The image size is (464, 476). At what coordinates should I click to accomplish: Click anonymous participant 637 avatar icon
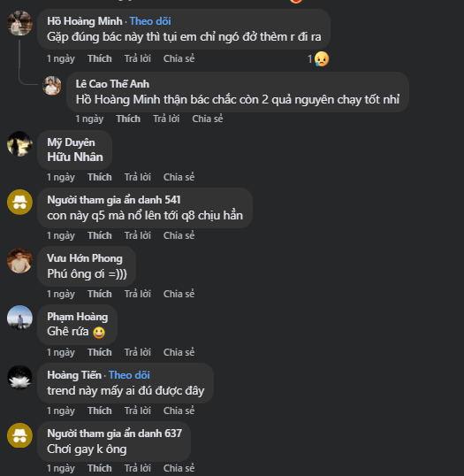click(x=19, y=435)
